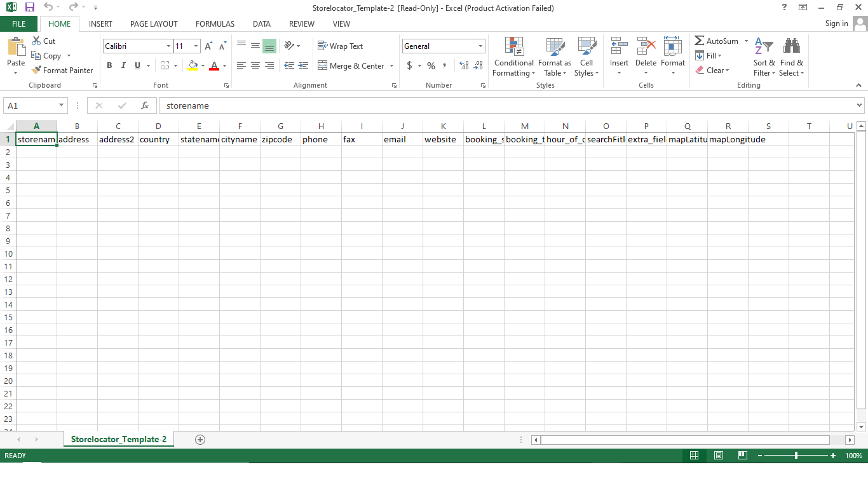Click the yellow fill color swatch

pos(193,65)
